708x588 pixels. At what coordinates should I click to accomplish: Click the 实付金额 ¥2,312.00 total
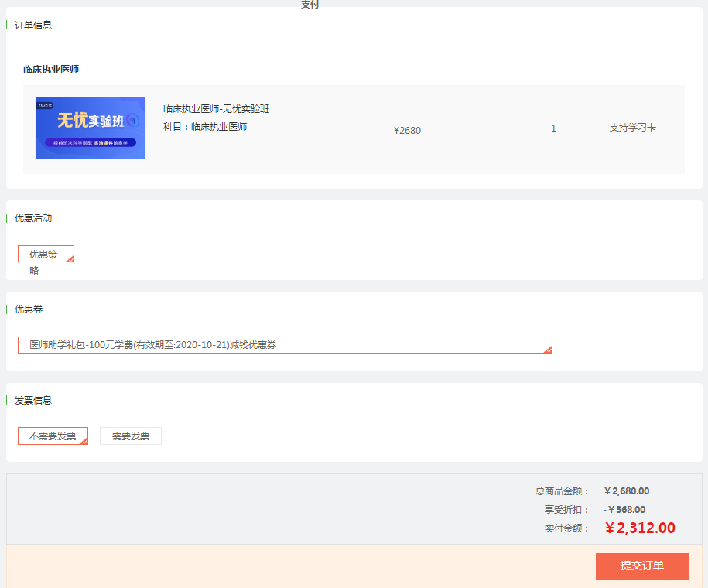coord(640,528)
